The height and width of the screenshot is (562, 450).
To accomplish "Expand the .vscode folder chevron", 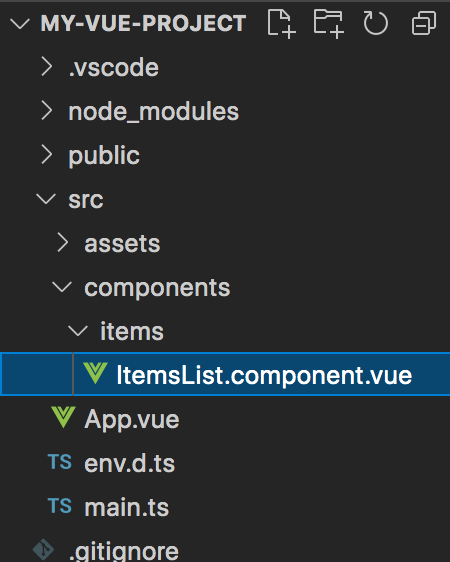I will pyautogui.click(x=47, y=66).
